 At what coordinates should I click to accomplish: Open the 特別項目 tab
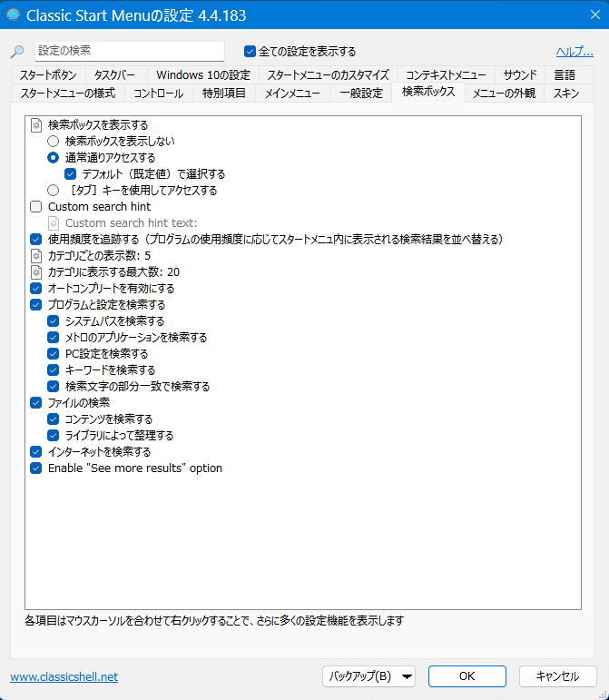(x=224, y=94)
